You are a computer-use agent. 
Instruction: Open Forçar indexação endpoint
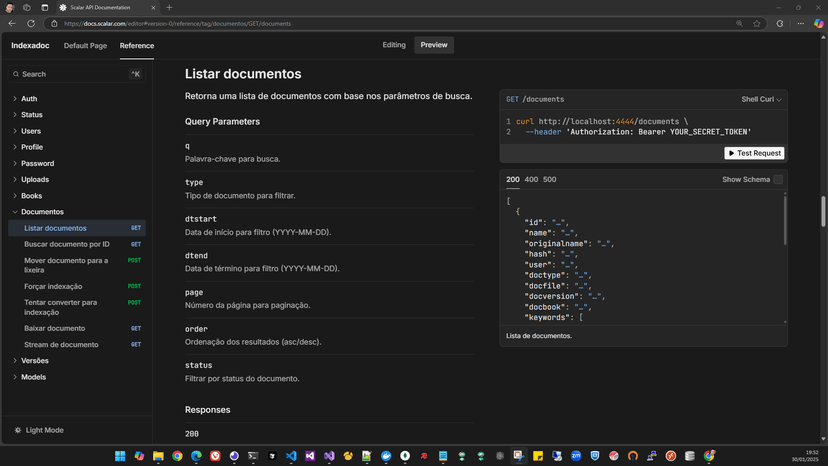(x=77, y=286)
